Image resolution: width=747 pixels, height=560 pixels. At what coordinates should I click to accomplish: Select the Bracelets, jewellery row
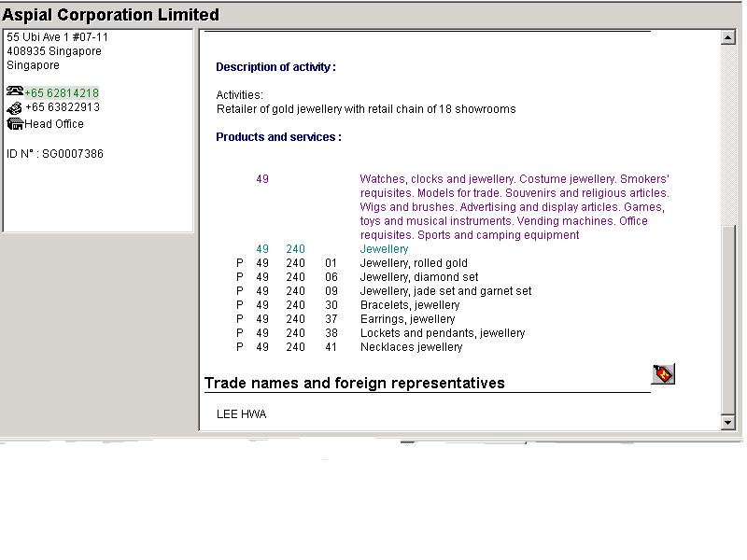pos(410,305)
